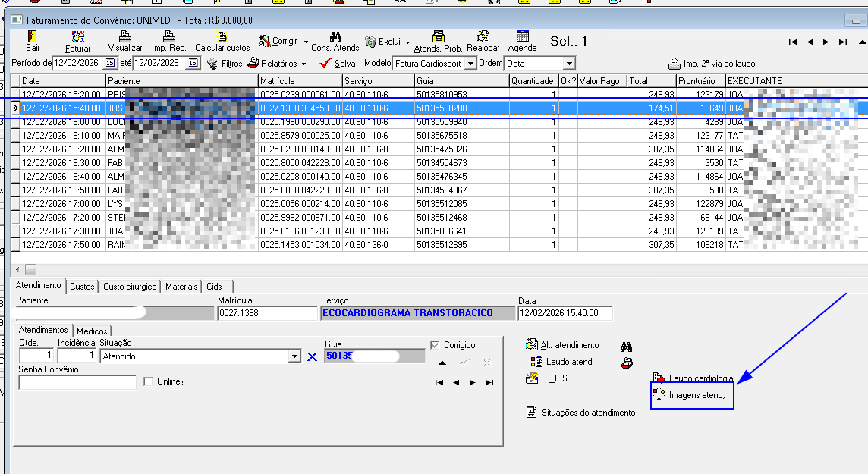Open the Agenda calendar icon

[522, 37]
